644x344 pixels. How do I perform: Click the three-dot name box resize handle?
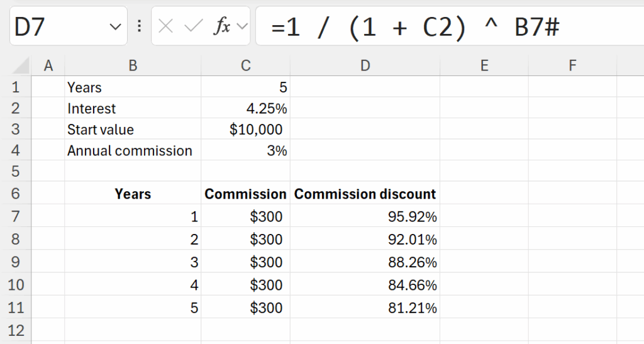[x=139, y=26]
